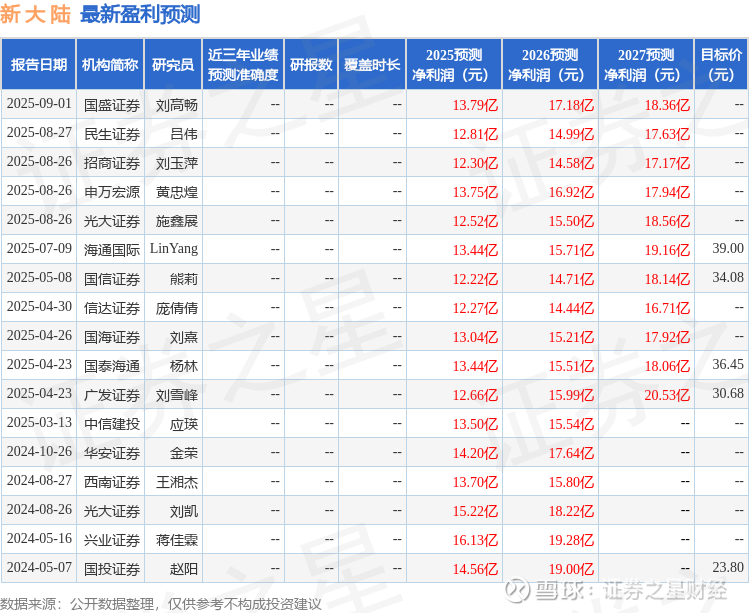Click the 2027预测净利润 column header
The image size is (749, 613).
click(x=646, y=65)
